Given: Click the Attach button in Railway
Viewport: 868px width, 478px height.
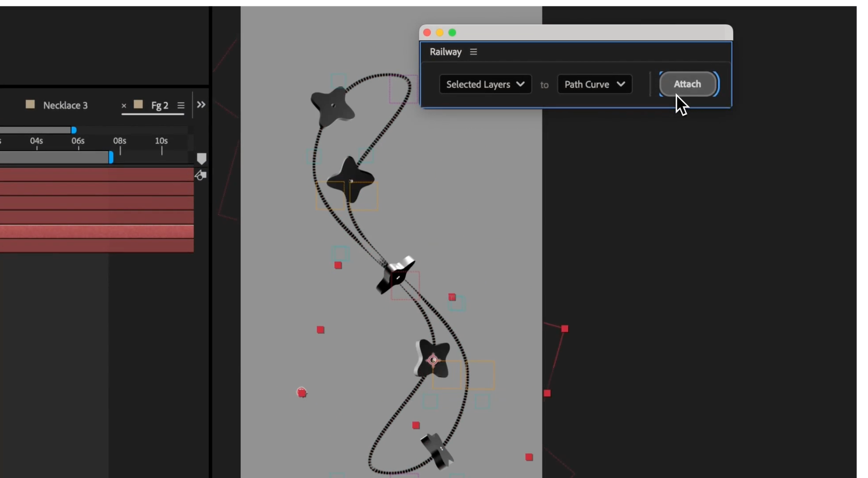Looking at the screenshot, I should 687,84.
